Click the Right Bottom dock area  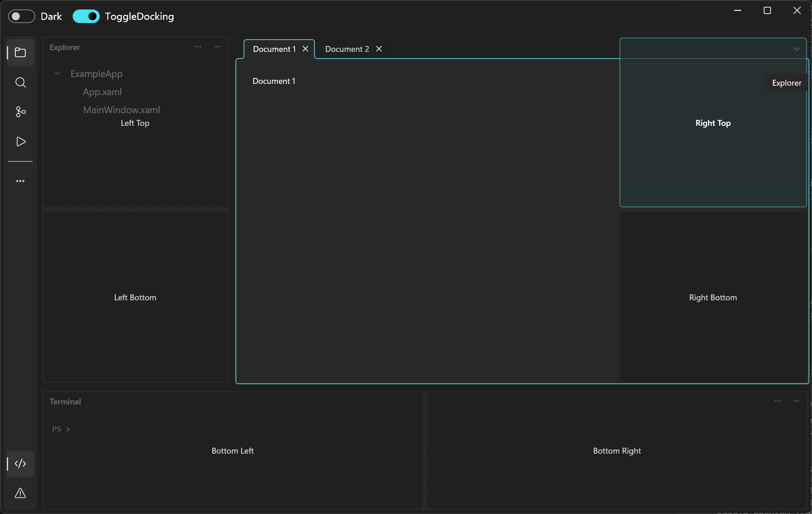click(713, 298)
